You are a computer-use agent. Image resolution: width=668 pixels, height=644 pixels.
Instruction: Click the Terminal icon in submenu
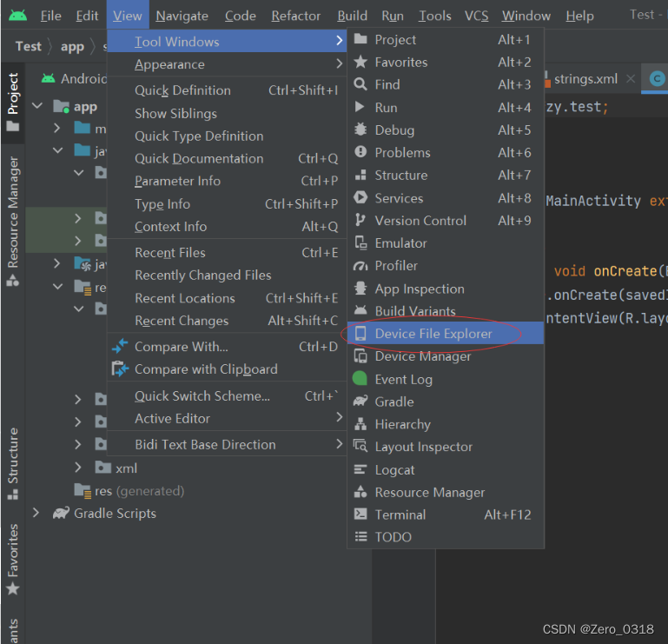pyautogui.click(x=360, y=514)
